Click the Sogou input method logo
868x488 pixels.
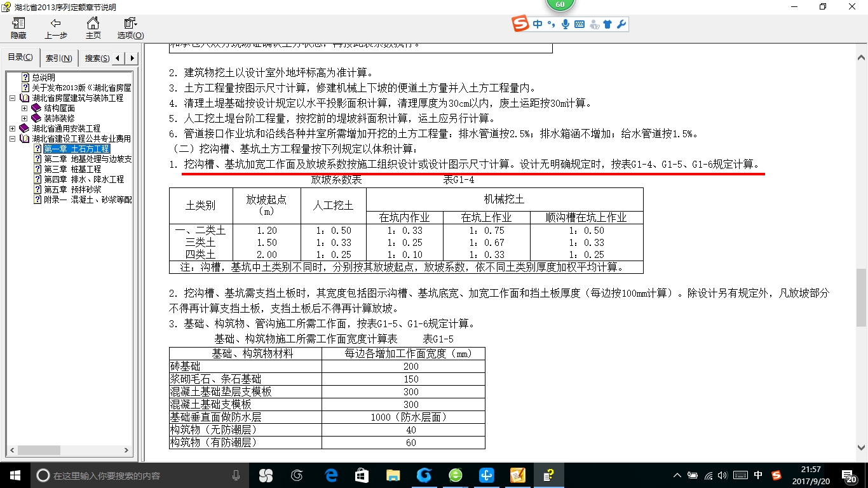pos(521,24)
